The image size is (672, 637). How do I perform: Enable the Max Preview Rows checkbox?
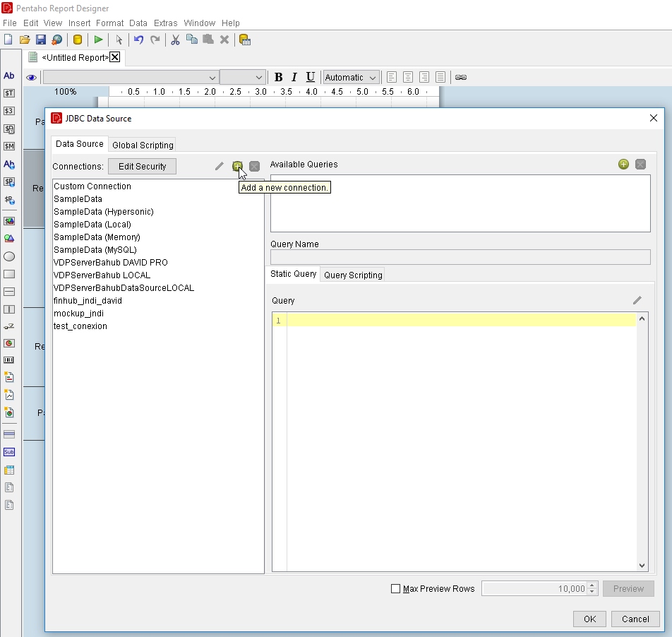[x=395, y=588]
